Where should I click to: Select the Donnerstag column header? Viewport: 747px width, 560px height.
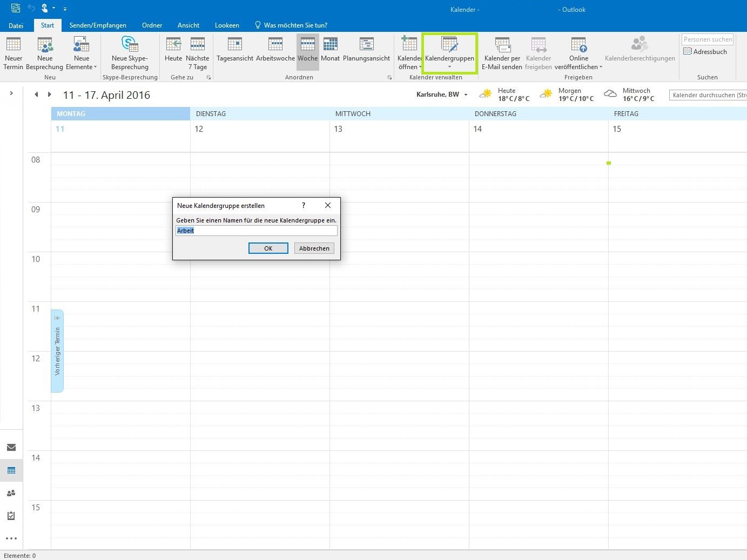coord(539,114)
